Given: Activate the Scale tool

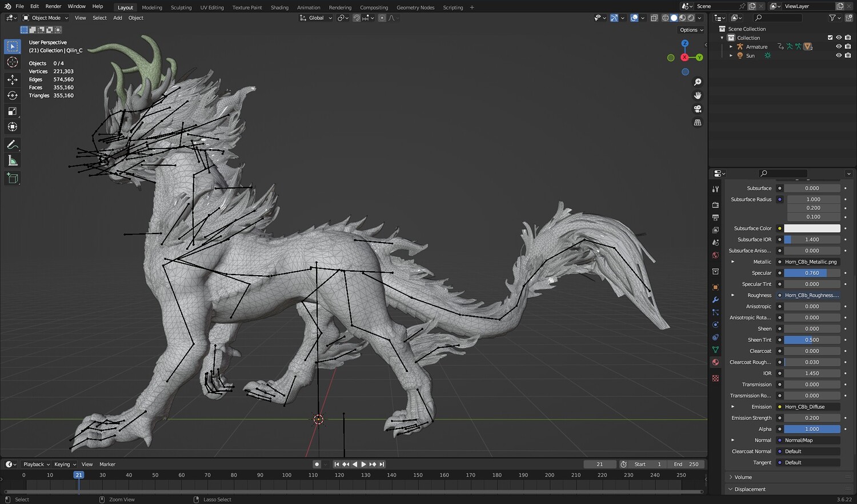Looking at the screenshot, I should 13,111.
